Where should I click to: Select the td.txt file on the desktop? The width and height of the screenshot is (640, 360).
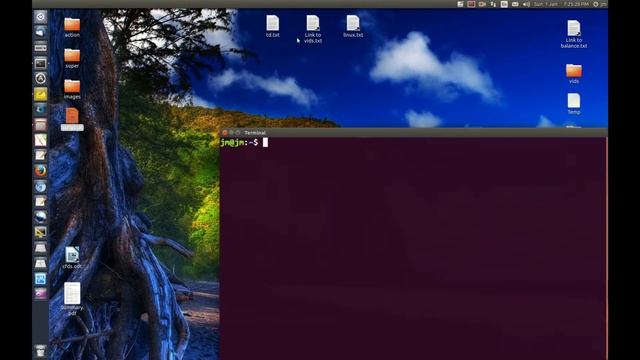pyautogui.click(x=273, y=26)
